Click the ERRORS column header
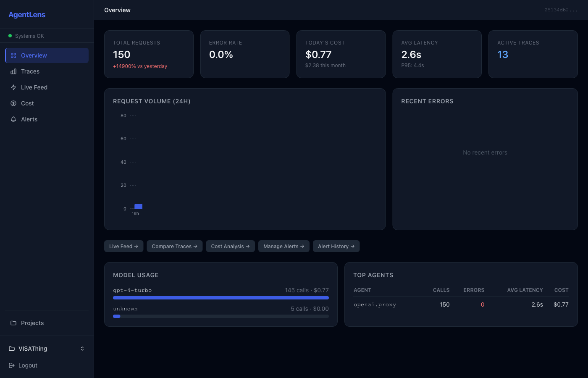 pyautogui.click(x=474, y=290)
